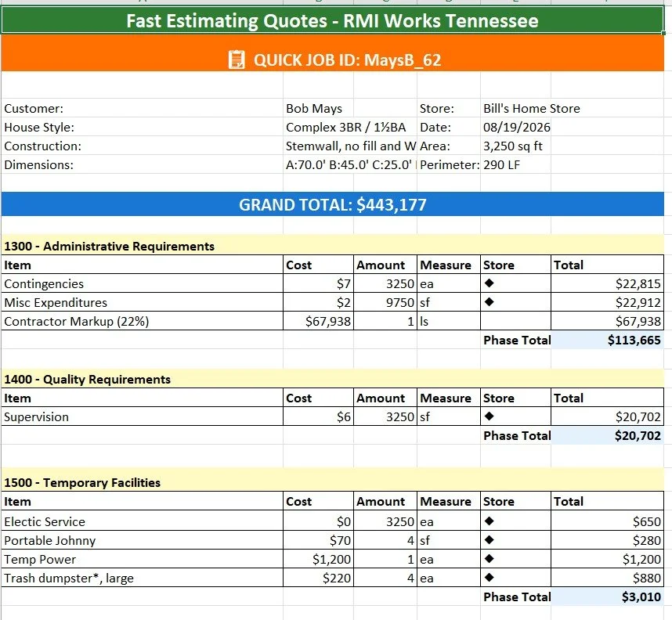Click the Contingencies total $22,815
Viewport: 672px width, 620px height.
(607, 283)
